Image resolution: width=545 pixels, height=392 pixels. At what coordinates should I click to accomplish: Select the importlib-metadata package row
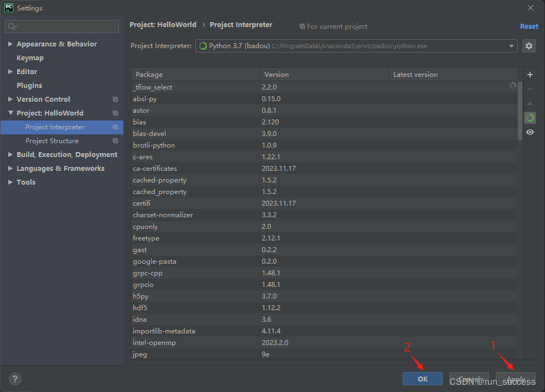click(324, 331)
